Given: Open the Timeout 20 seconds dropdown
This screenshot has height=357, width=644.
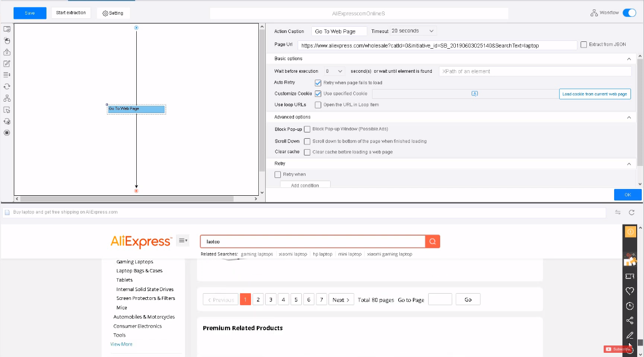Looking at the screenshot, I should coord(413,31).
